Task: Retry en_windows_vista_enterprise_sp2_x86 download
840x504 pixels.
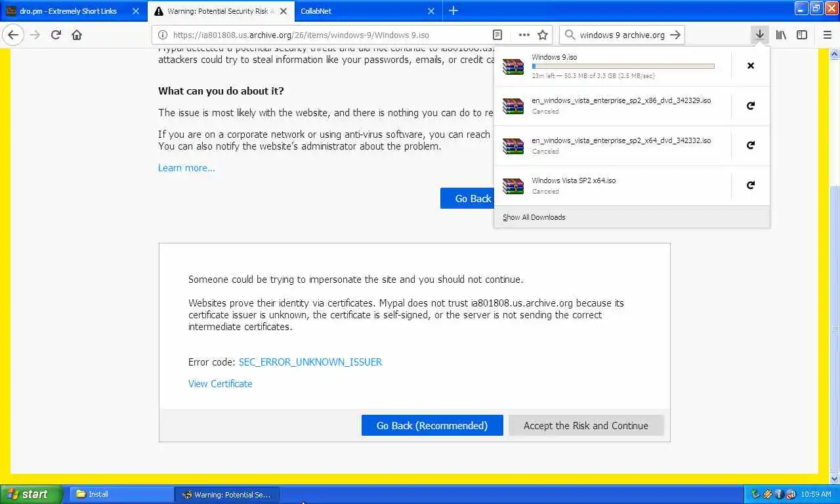Action: point(751,106)
